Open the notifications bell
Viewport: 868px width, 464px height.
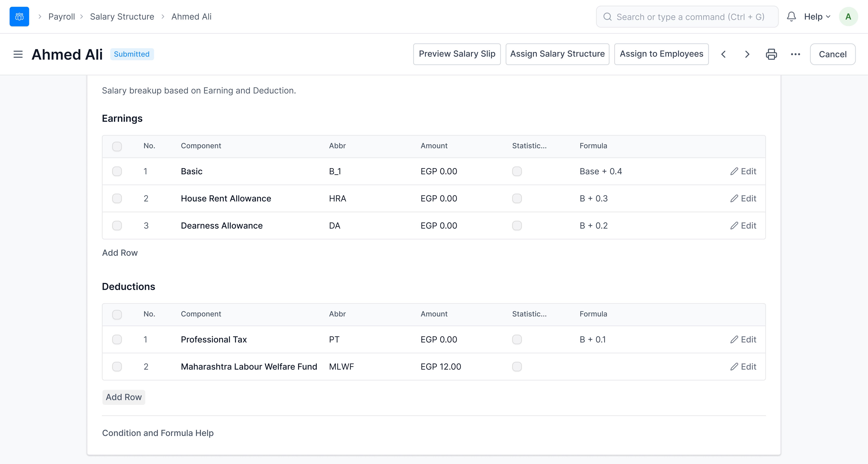tap(791, 17)
